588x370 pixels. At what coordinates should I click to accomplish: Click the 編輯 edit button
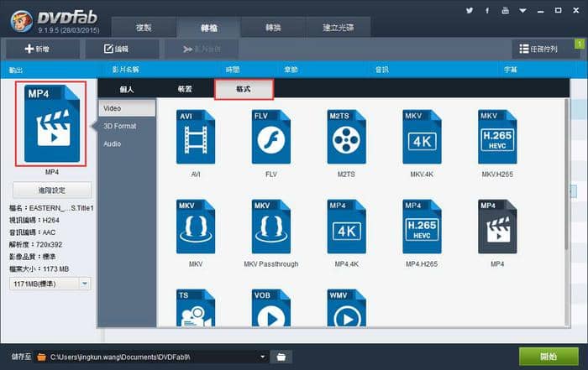122,49
